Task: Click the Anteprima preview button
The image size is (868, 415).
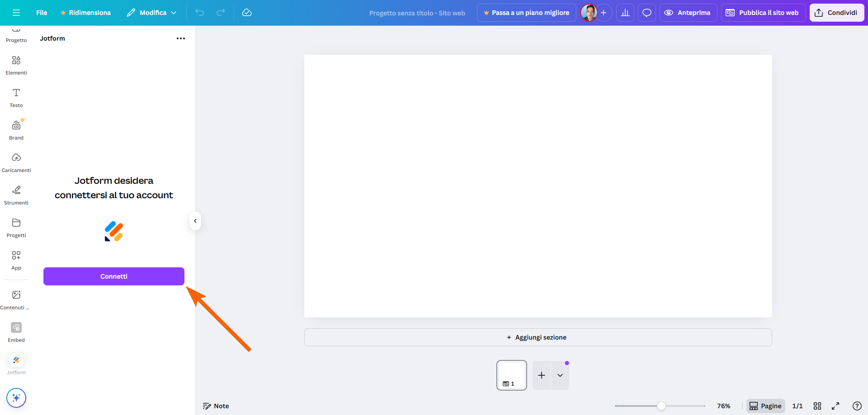Action: [688, 13]
